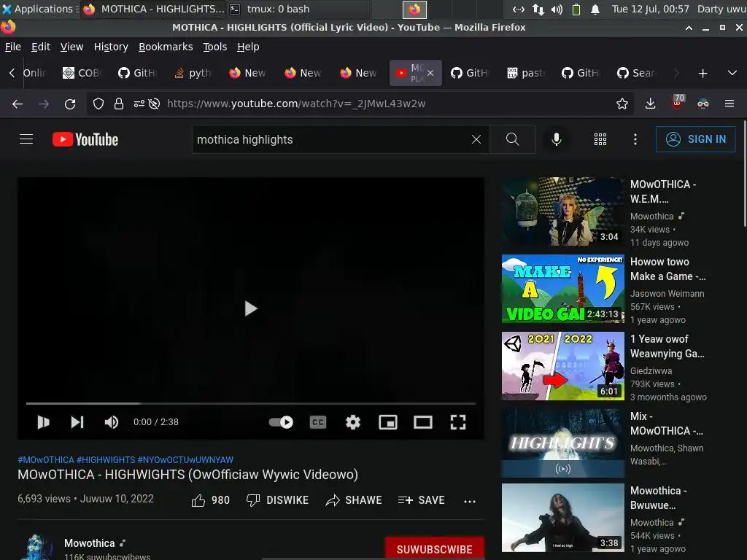Start voice search with microphone icon
Screen dimensions: 747x560
pyautogui.click(x=556, y=139)
